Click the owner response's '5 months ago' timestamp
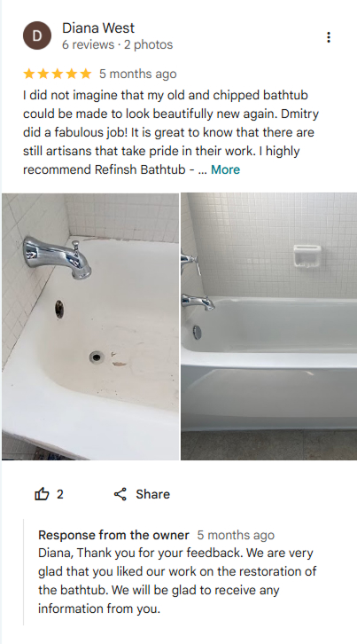The height and width of the screenshot is (644, 357). 236,535
